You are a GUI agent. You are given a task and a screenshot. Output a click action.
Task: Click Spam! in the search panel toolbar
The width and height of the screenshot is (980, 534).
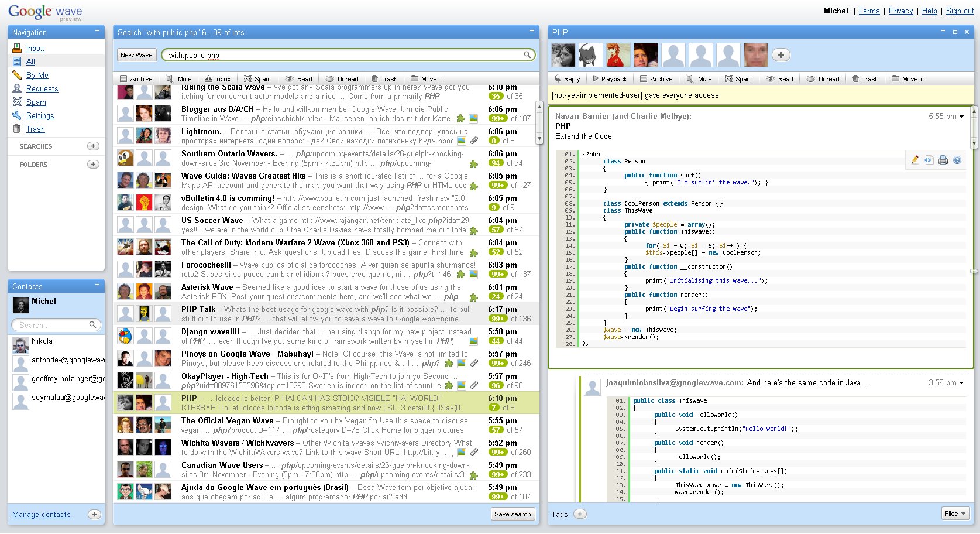[258, 78]
